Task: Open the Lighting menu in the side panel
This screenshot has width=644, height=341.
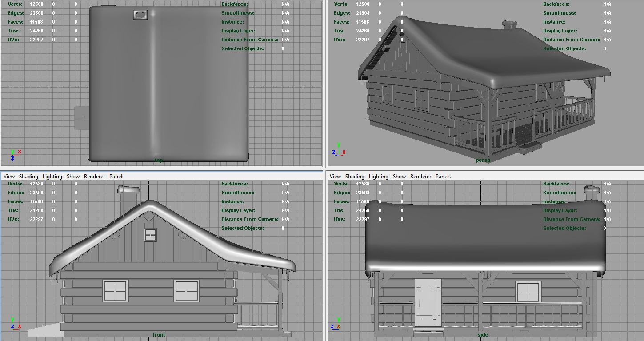Action: click(x=379, y=177)
